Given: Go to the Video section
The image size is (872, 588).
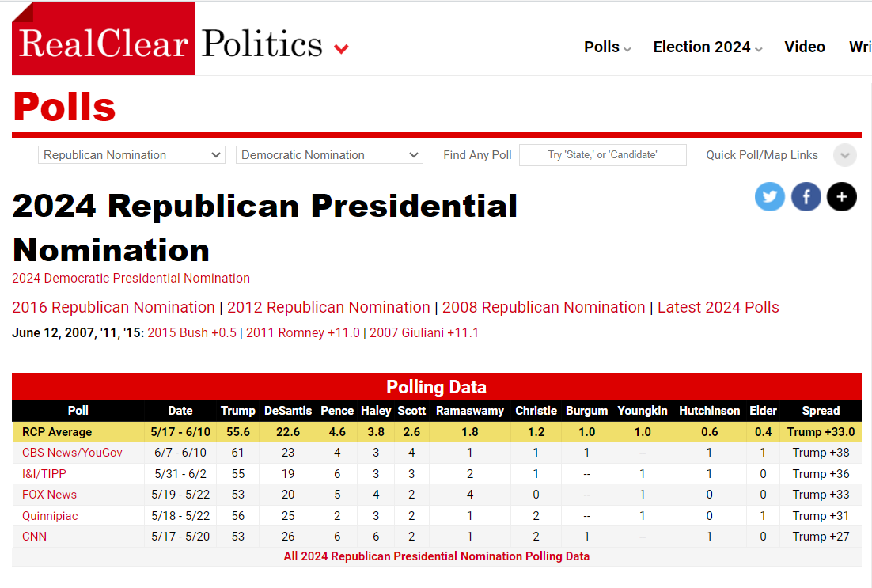Looking at the screenshot, I should pyautogui.click(x=805, y=47).
